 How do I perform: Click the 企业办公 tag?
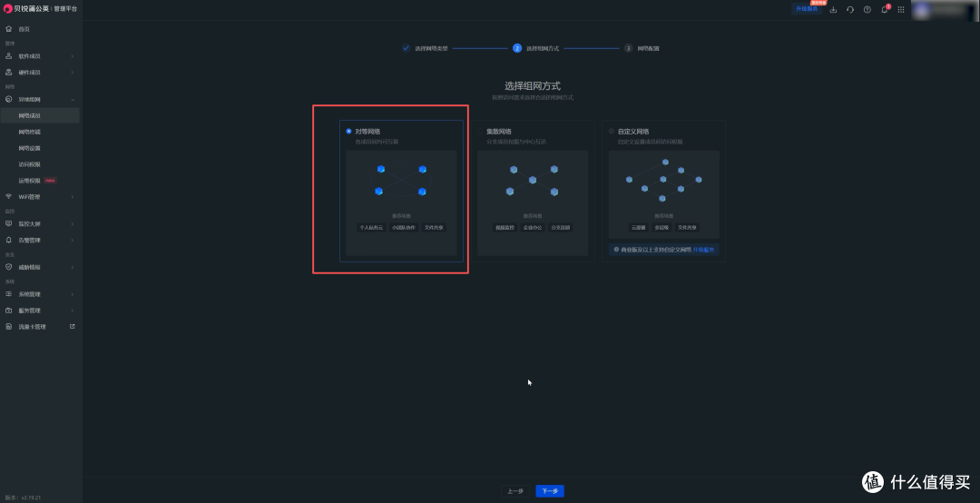point(533,228)
